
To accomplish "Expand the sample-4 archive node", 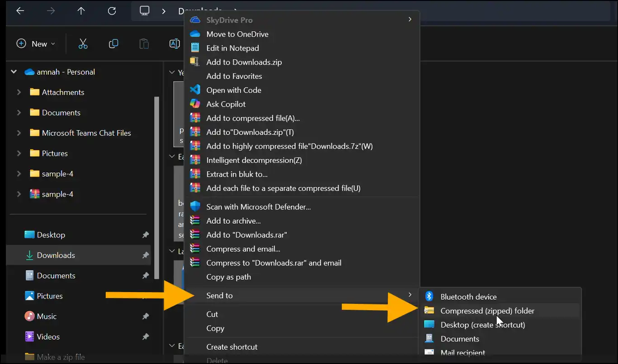I will click(19, 194).
